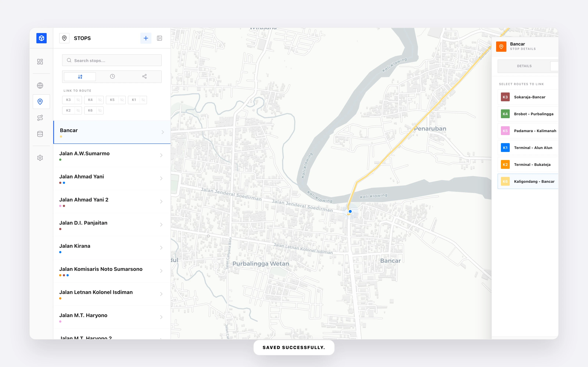Select the time sort tab with clock icon

pos(112,77)
